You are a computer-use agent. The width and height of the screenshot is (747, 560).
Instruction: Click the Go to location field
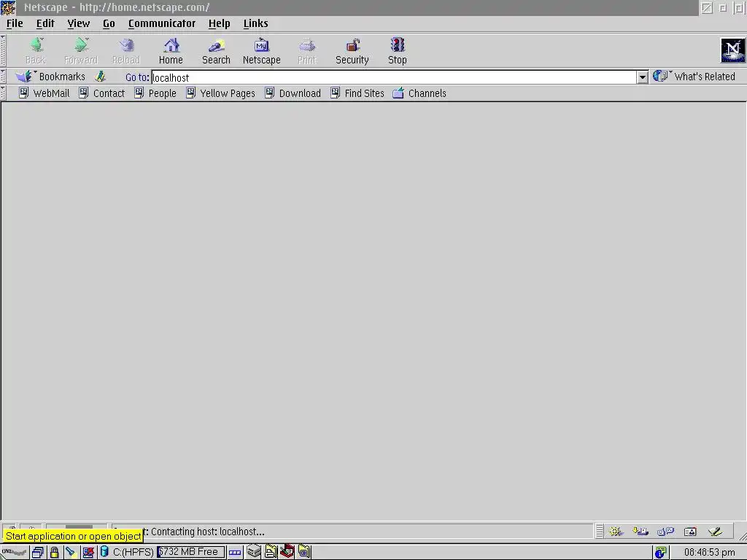click(393, 77)
